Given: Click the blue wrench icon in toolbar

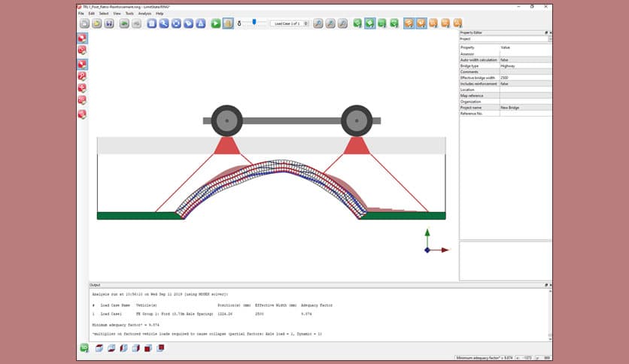Looking at the screenshot, I should coord(164,23).
